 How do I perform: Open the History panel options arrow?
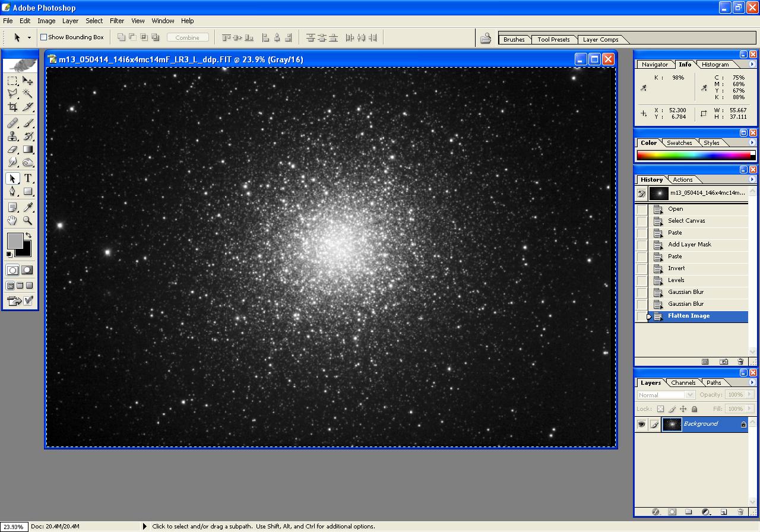(752, 179)
